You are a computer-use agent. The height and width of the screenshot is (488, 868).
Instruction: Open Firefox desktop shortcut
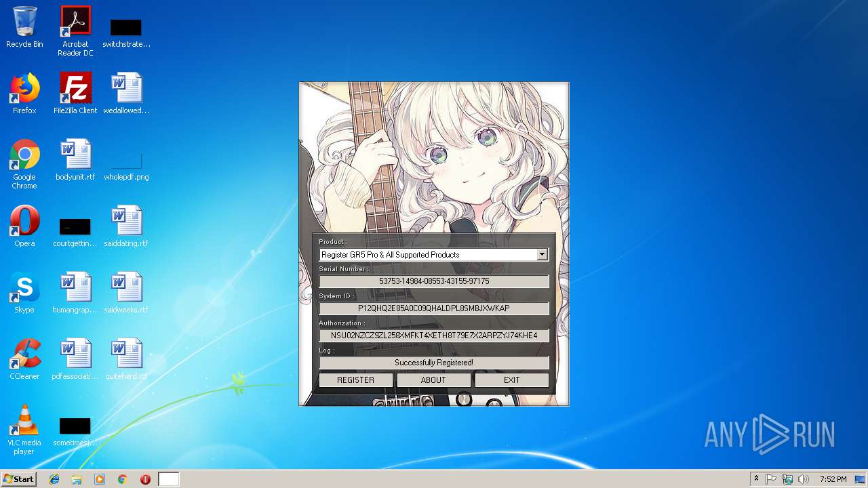point(24,94)
